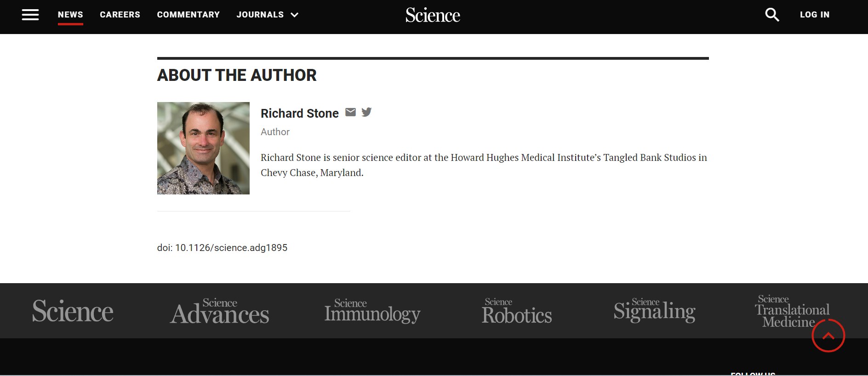Open Science Signaling journal logo

coord(654,310)
